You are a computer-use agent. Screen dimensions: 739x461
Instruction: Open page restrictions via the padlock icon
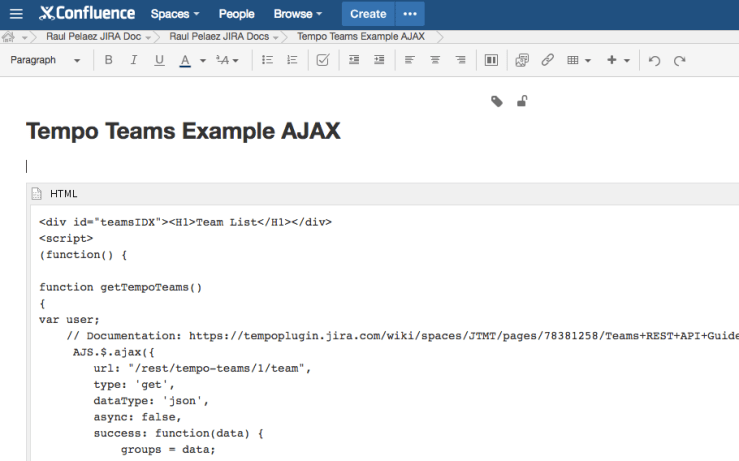(522, 101)
